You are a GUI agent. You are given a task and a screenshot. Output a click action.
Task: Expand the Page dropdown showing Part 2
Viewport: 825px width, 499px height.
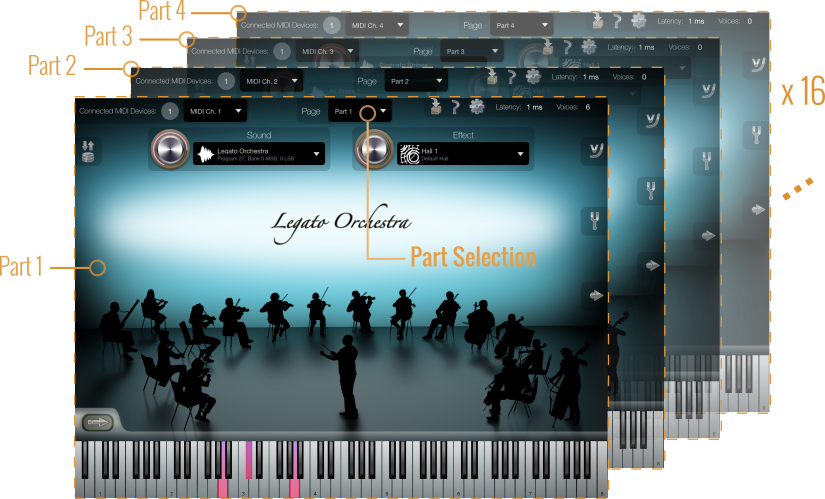point(416,81)
